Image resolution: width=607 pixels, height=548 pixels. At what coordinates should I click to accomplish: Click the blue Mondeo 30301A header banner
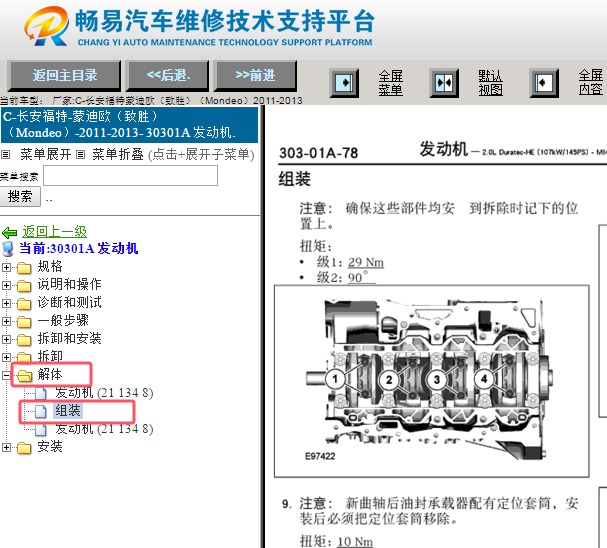(130, 125)
